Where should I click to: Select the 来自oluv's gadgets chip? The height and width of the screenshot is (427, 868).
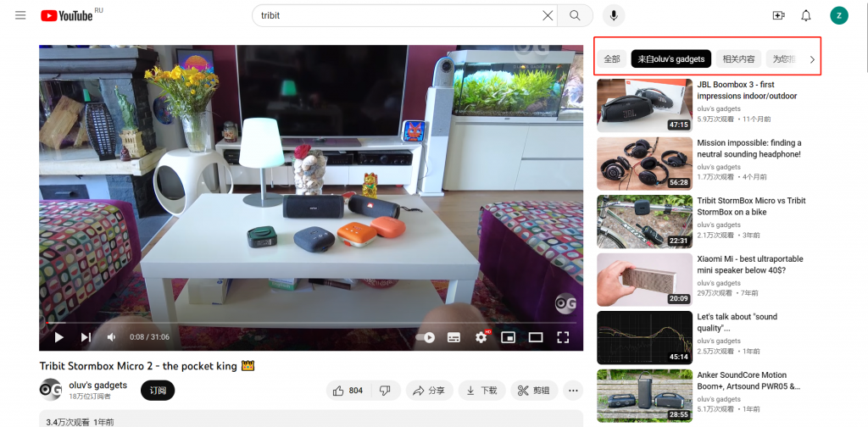coord(671,58)
